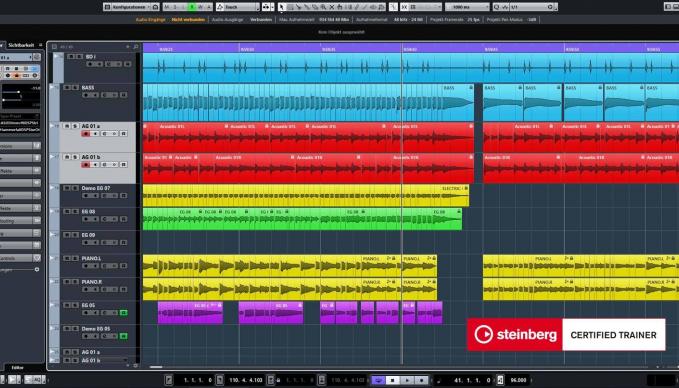Click the punch icon beside the lock in transport
The image size is (679, 388).
271,380
